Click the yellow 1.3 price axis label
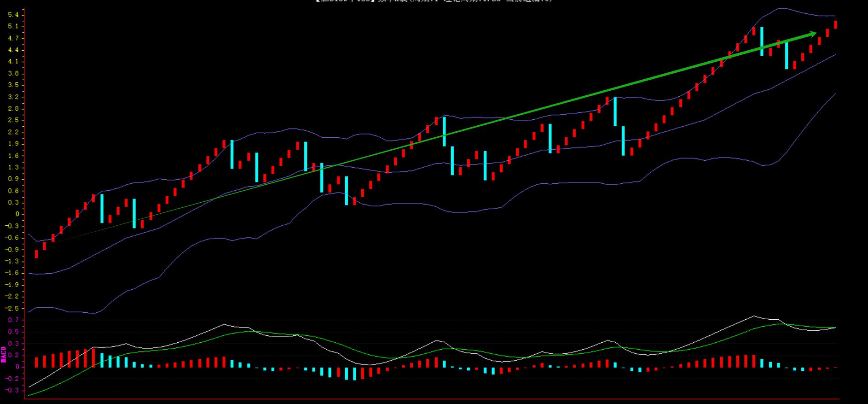868x404 pixels. click(x=13, y=167)
